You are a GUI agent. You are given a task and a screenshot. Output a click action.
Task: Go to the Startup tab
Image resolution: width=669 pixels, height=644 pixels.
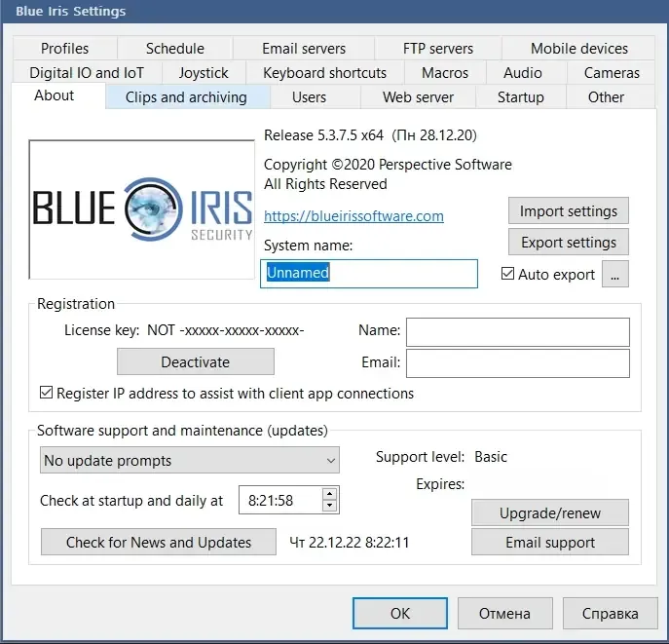pos(521,96)
